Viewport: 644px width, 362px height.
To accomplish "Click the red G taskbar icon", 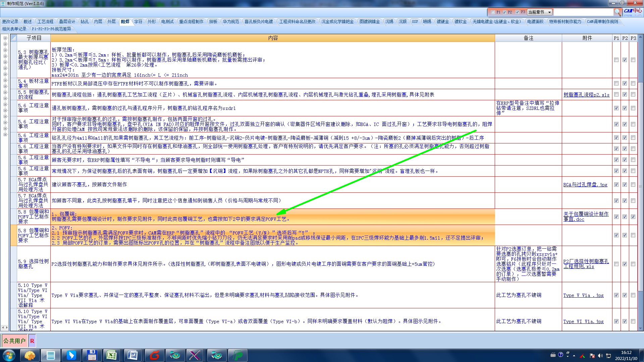I will click(154, 355).
